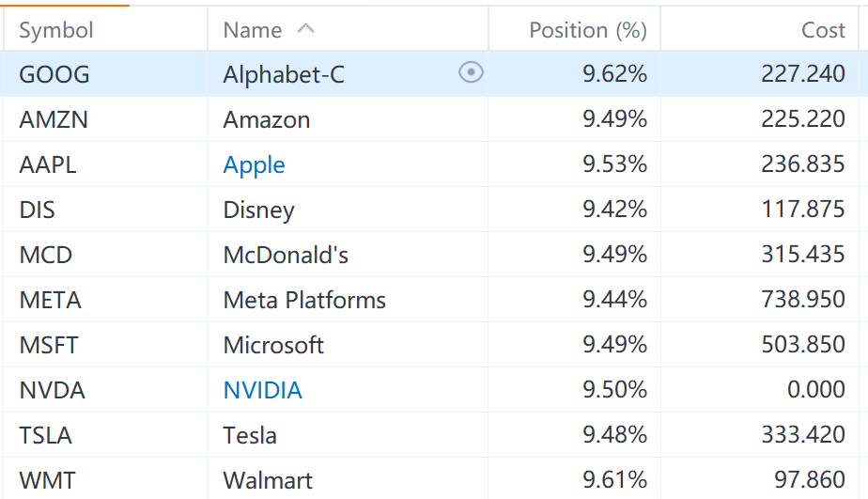
Task: Click the eye icon beside Alphabet-C
Action: click(471, 72)
